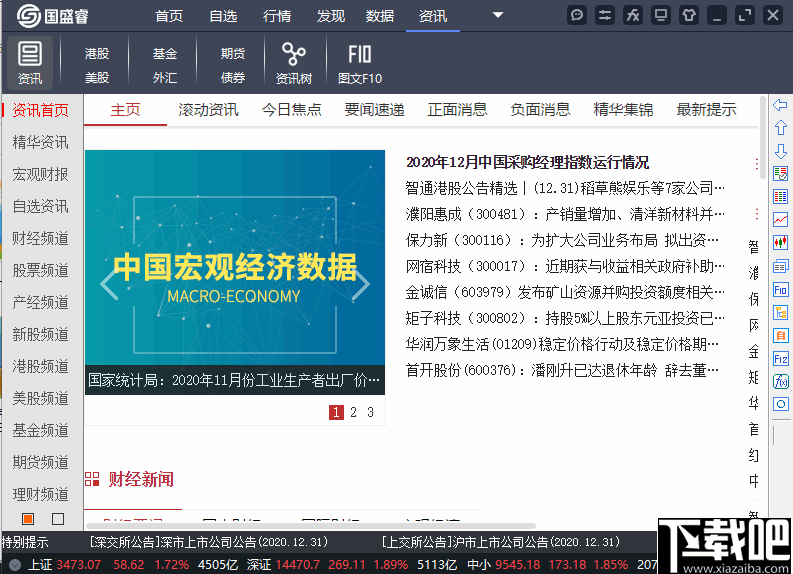The height and width of the screenshot is (574, 793).
Task: Switch to the 主页 tab
Action: click(125, 110)
